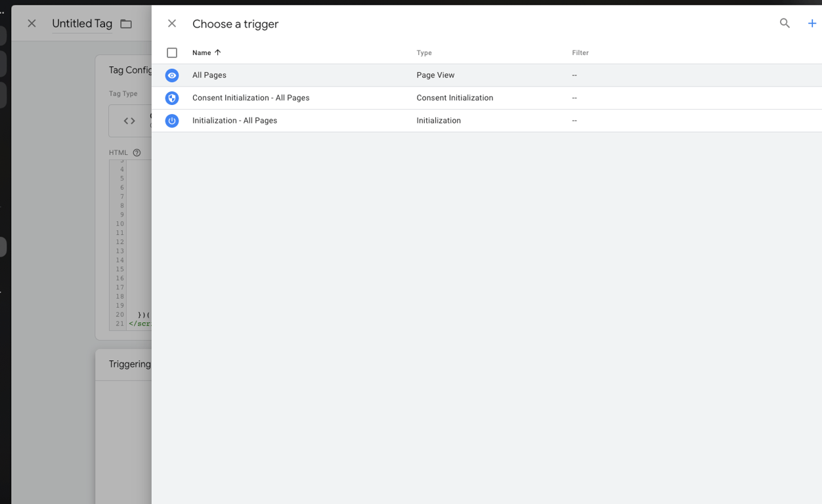Open the trigger search icon
The width and height of the screenshot is (822, 504).
click(x=785, y=23)
